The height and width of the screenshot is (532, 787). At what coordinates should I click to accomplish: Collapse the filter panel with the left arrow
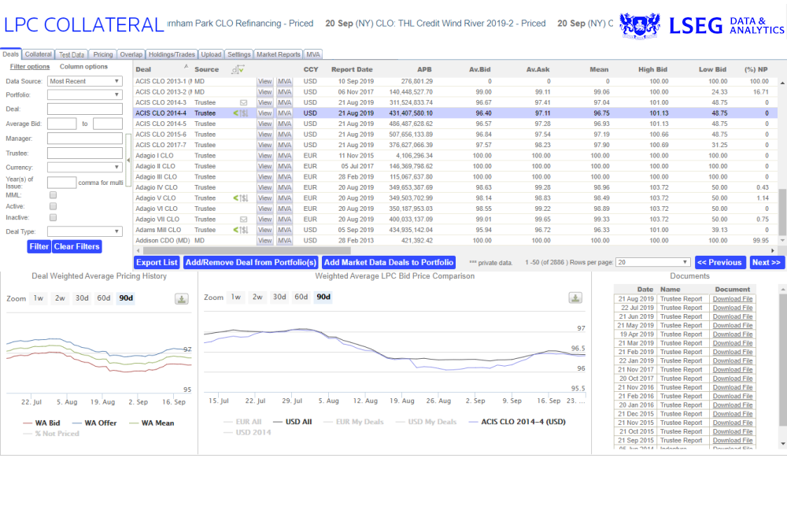tap(129, 160)
